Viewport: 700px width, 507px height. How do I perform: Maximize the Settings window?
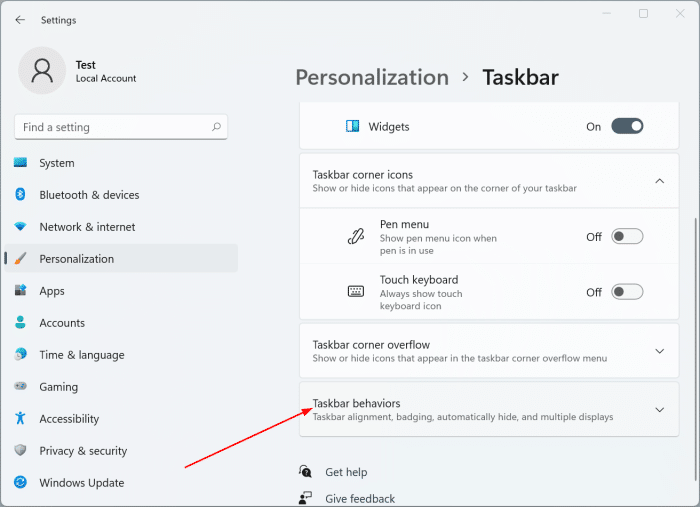coord(643,13)
